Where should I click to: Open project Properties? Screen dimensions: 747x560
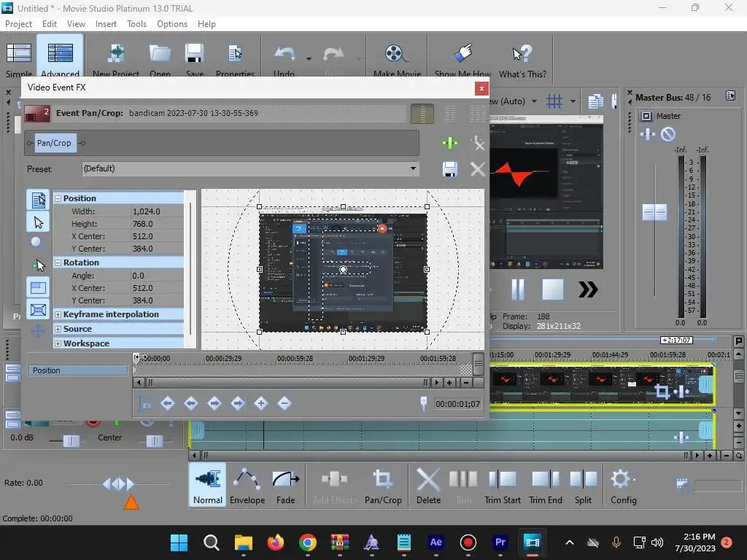(235, 58)
